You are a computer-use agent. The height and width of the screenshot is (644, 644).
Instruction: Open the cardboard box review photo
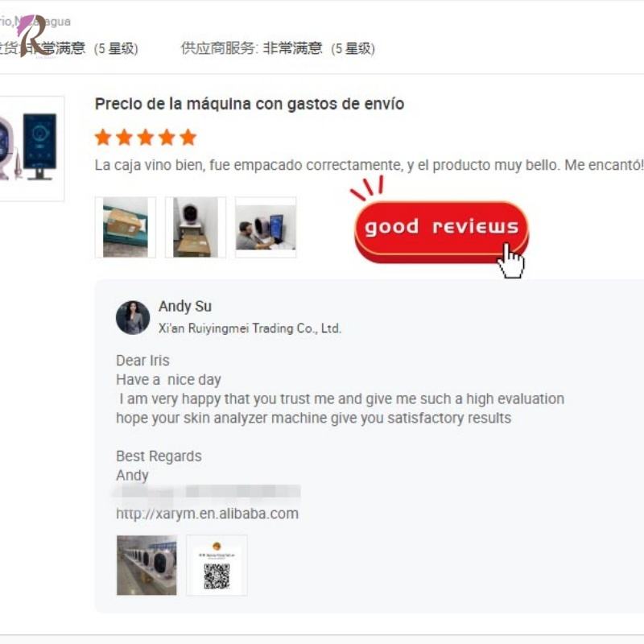click(126, 227)
